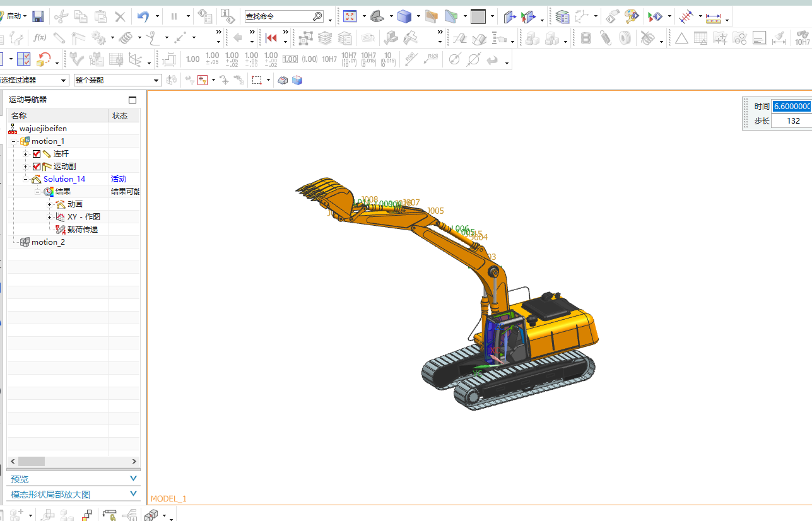
Task: Click the grid checkmarks icon
Action: coord(24,59)
